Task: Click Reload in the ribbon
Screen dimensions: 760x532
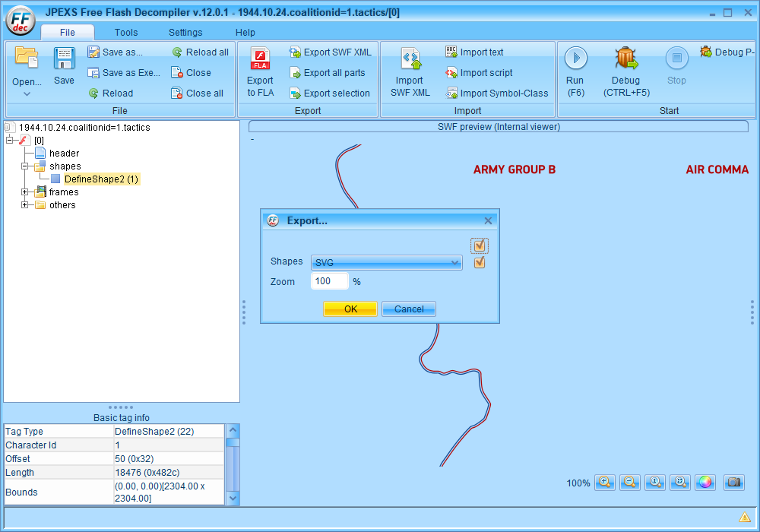Action: [111, 93]
